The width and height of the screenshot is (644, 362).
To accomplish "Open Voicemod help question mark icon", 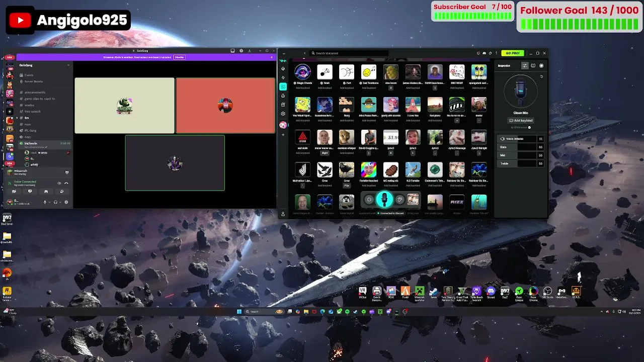I will coord(496,53).
